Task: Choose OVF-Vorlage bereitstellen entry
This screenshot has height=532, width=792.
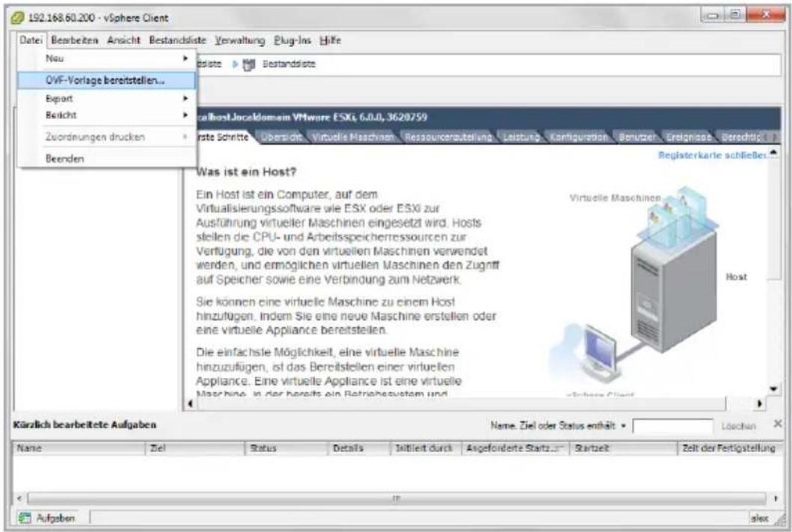Action: [107, 80]
